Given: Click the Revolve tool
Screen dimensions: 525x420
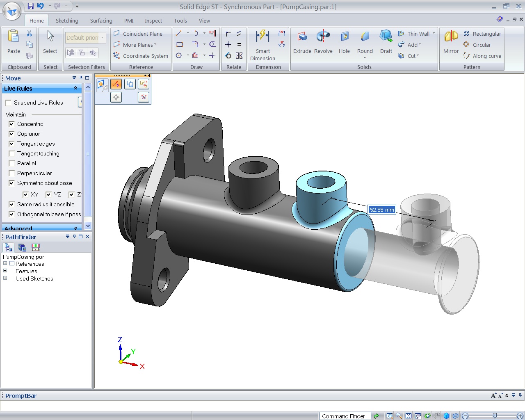Looking at the screenshot, I should (323, 41).
